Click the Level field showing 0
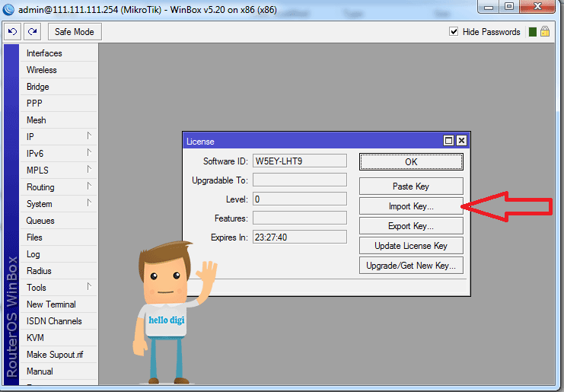564x392 pixels. (x=300, y=199)
